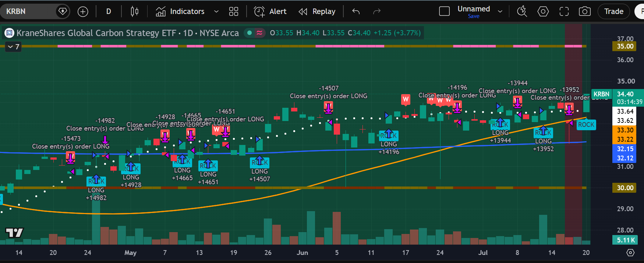Click the 03:14:39 countdown timer label
The image size is (644, 263).
[629, 102]
